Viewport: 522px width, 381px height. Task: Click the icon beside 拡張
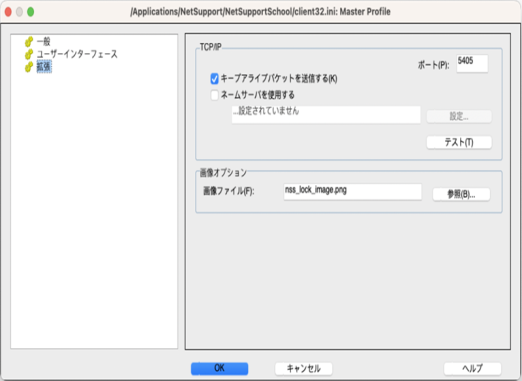coord(29,67)
